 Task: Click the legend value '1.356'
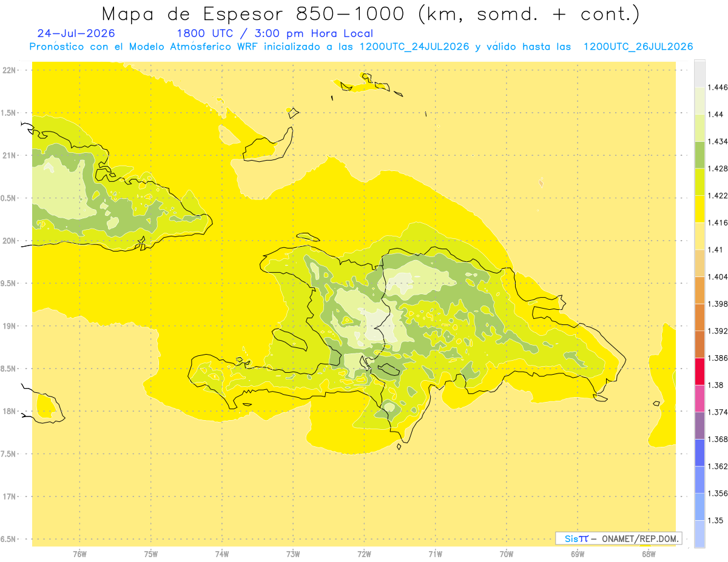pyautogui.click(x=717, y=493)
